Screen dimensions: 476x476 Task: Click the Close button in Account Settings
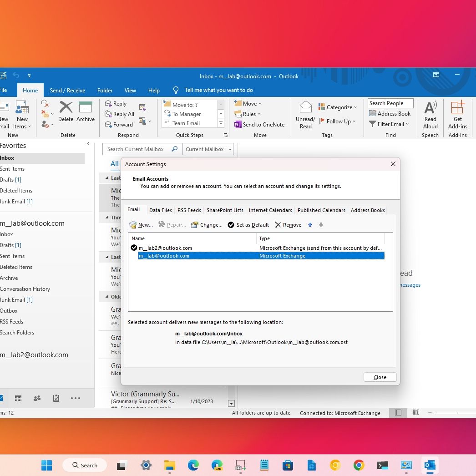pyautogui.click(x=380, y=377)
